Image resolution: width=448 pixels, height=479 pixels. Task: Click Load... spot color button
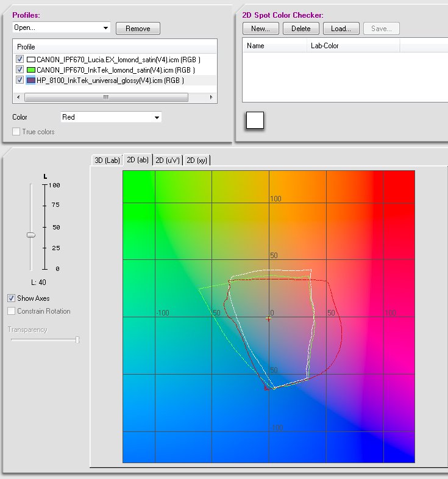point(341,29)
